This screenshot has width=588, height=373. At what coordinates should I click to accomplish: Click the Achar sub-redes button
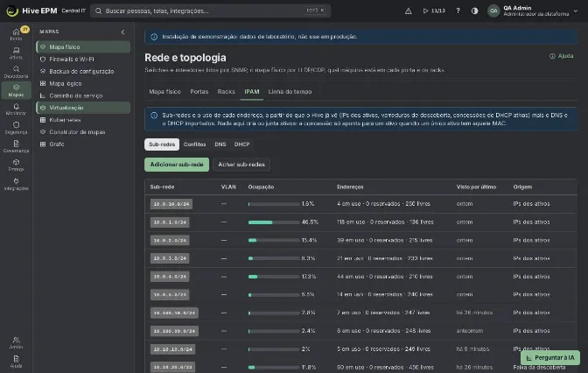click(x=241, y=165)
